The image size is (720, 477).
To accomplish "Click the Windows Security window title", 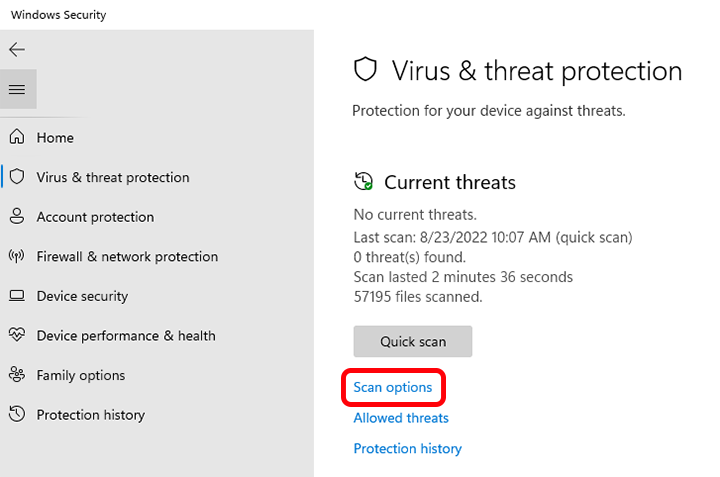I will pos(59,15).
